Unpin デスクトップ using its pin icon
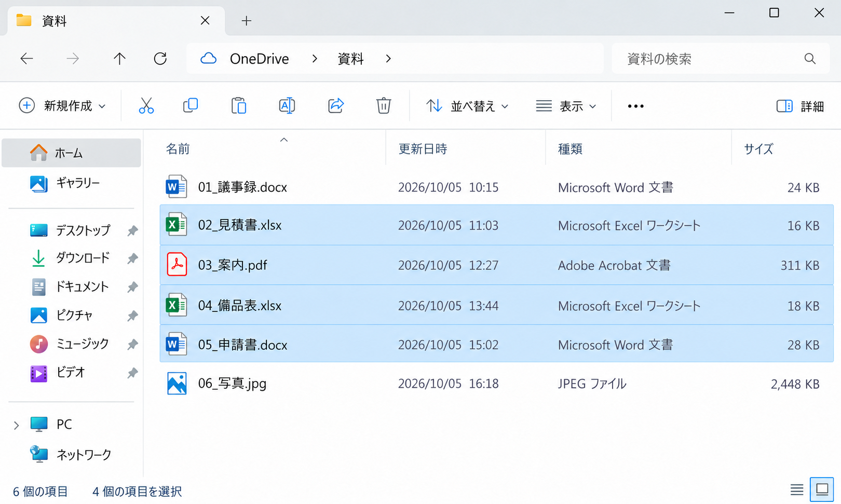 132,230
